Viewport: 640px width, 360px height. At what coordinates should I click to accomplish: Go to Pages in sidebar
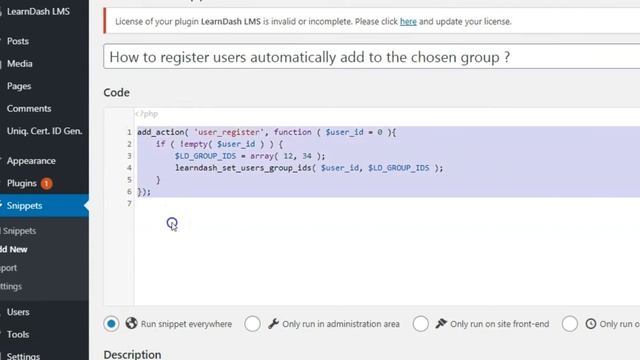[x=19, y=86]
